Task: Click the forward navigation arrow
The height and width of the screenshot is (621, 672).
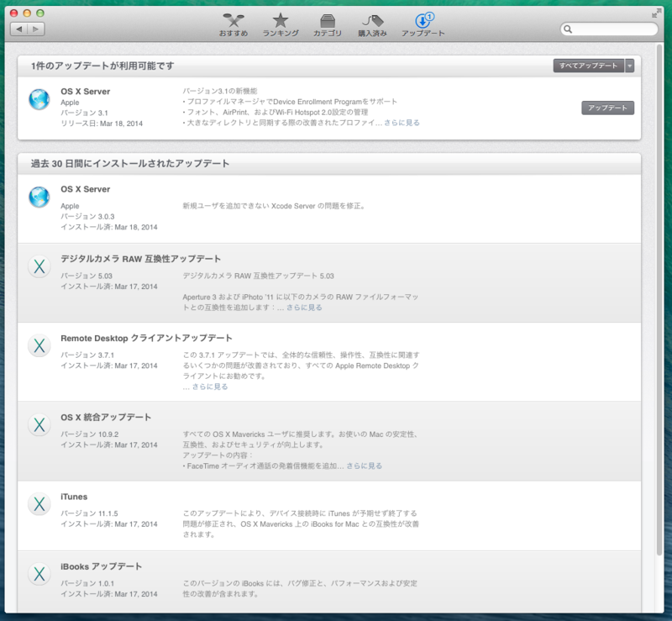Action: tap(36, 29)
